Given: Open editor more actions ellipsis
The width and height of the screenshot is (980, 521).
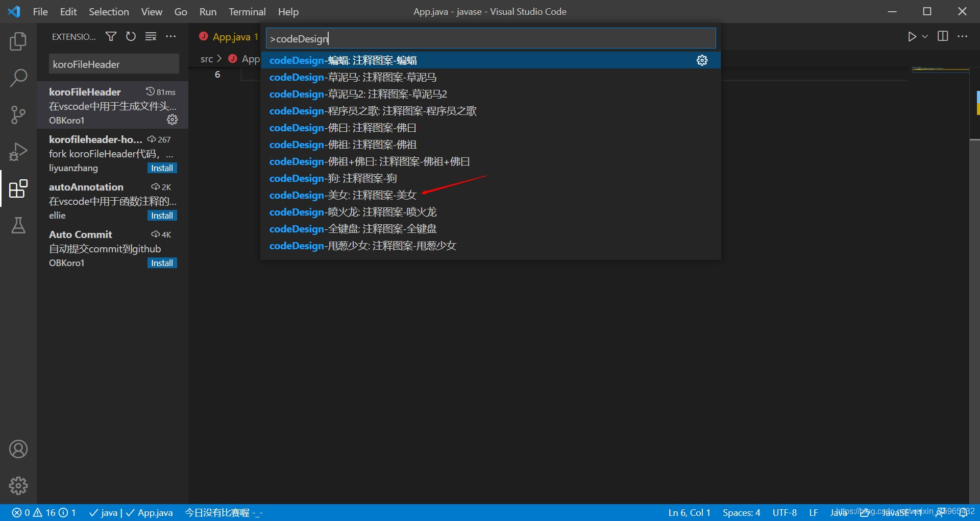Looking at the screenshot, I should point(963,36).
